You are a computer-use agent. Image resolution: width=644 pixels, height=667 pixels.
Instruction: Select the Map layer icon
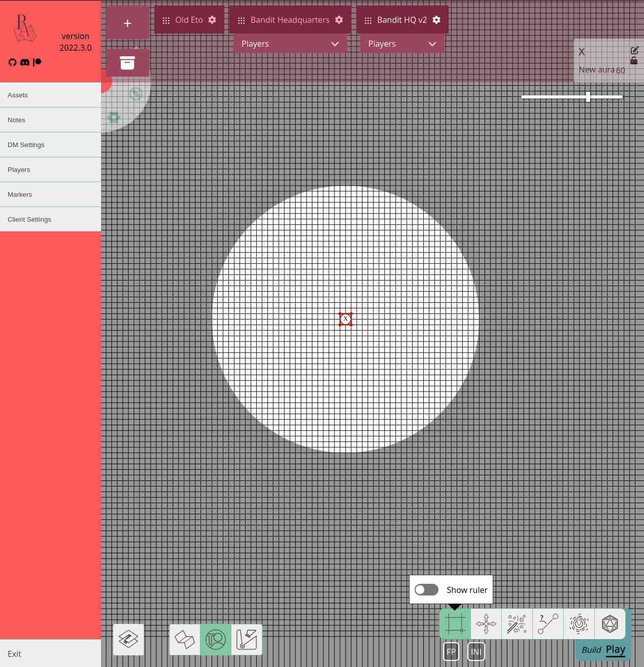tap(185, 640)
